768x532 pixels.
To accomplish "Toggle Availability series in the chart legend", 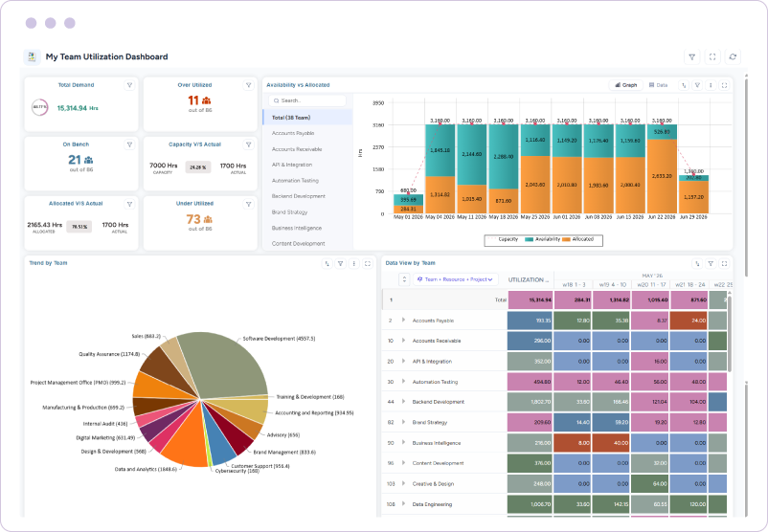I will pos(543,239).
